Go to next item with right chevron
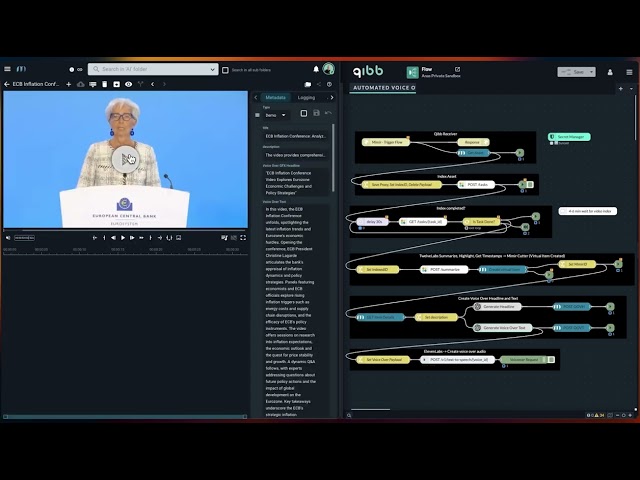The width and height of the screenshot is (640, 480). [164, 84]
